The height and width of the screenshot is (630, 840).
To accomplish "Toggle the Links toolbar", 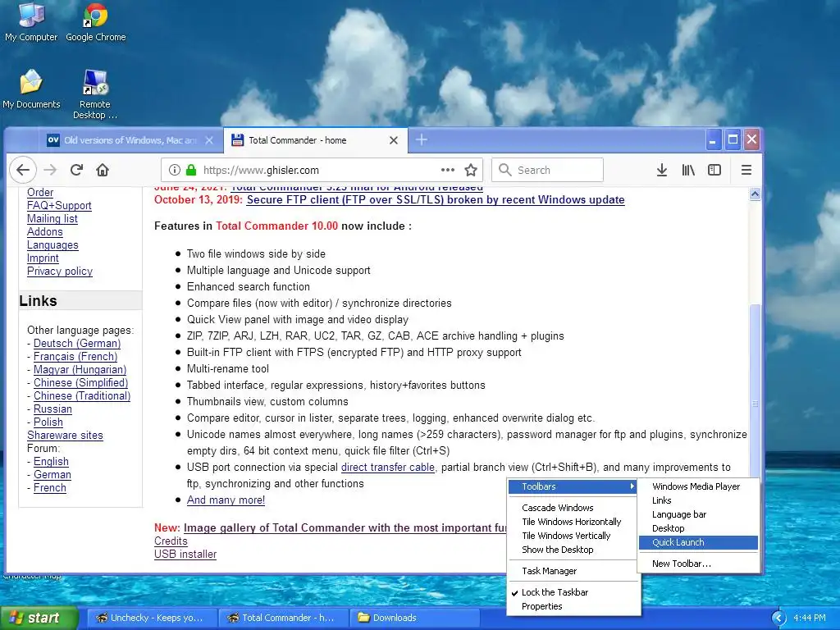I will [698, 500].
